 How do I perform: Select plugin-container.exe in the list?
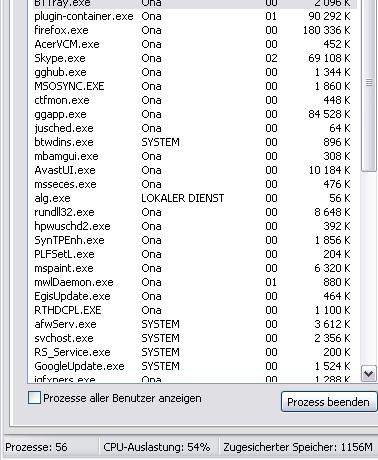192,16
